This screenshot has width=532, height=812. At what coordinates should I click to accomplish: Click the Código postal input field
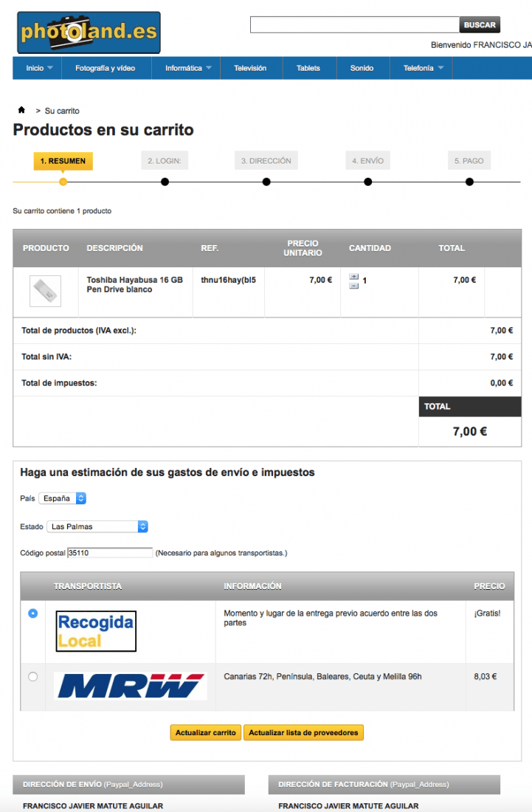(110, 553)
